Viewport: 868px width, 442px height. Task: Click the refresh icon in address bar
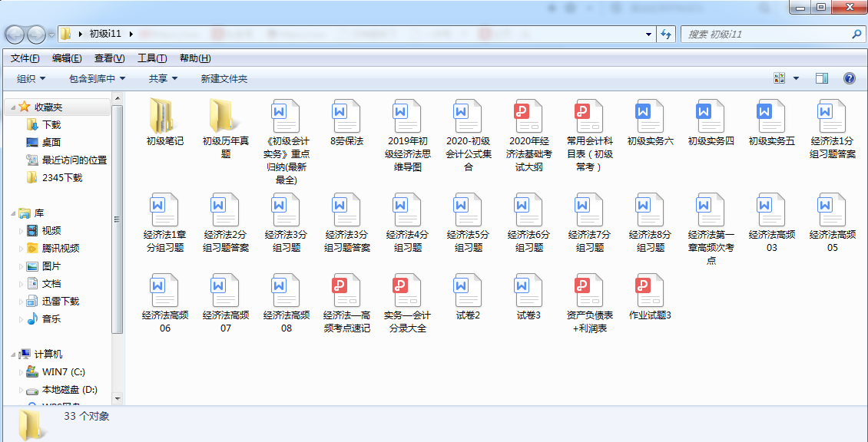[x=665, y=35]
